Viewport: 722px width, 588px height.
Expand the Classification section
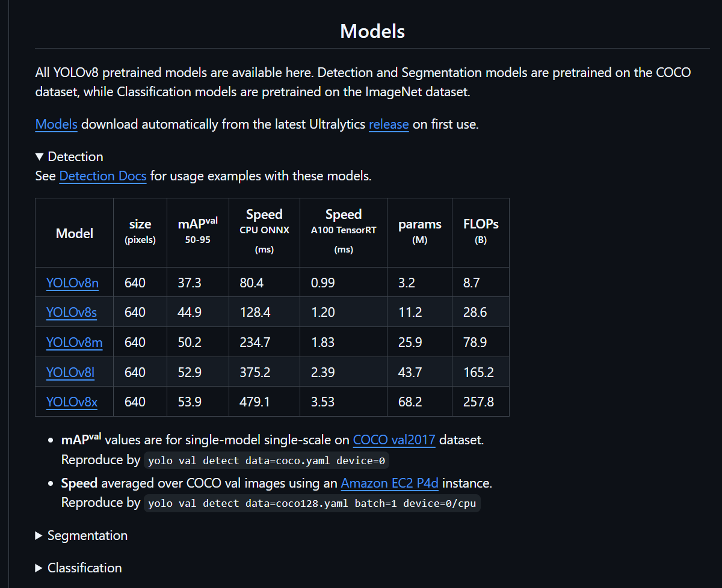tap(79, 568)
